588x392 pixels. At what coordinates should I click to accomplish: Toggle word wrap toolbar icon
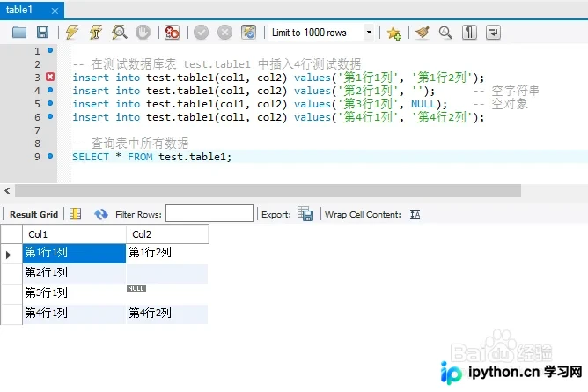point(493,33)
